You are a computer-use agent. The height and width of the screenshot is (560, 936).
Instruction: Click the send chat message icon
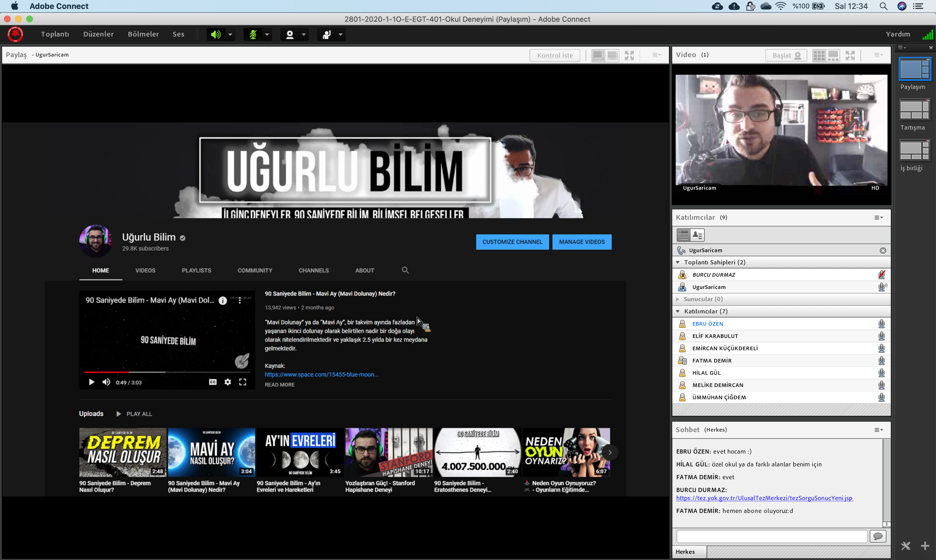pyautogui.click(x=877, y=536)
